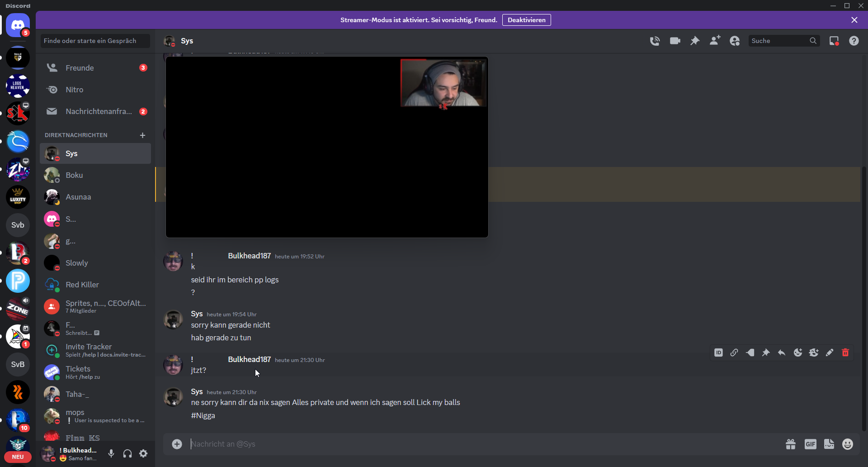Start a video call
Image resolution: width=868 pixels, height=467 pixels.
coord(675,41)
